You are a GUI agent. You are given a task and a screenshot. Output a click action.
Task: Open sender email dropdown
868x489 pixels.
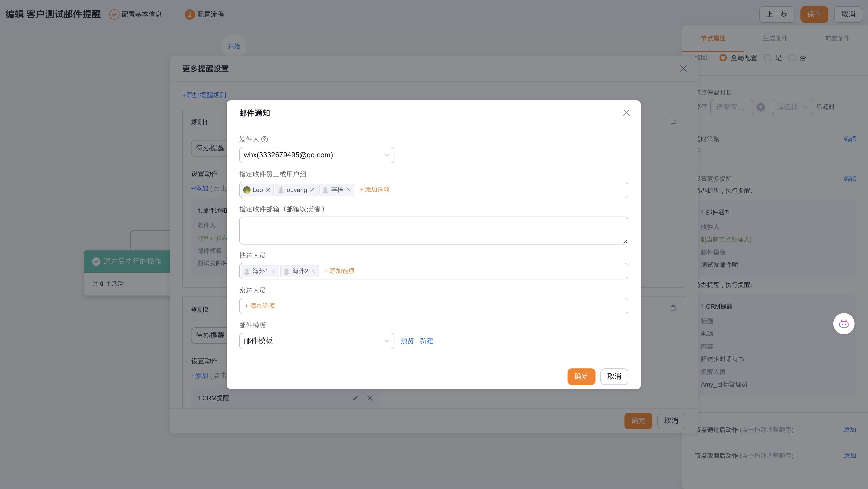[317, 155]
